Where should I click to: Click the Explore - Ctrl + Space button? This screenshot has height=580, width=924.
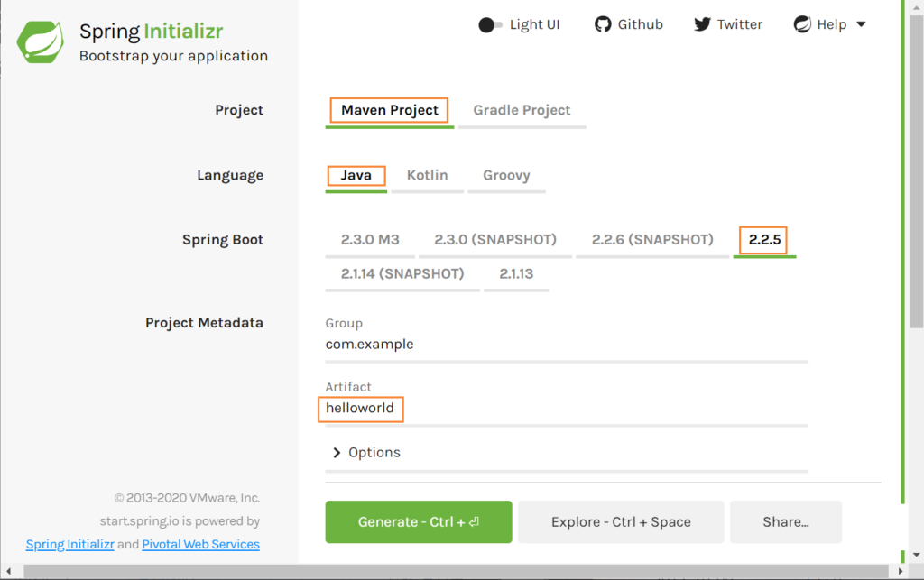pyautogui.click(x=621, y=521)
